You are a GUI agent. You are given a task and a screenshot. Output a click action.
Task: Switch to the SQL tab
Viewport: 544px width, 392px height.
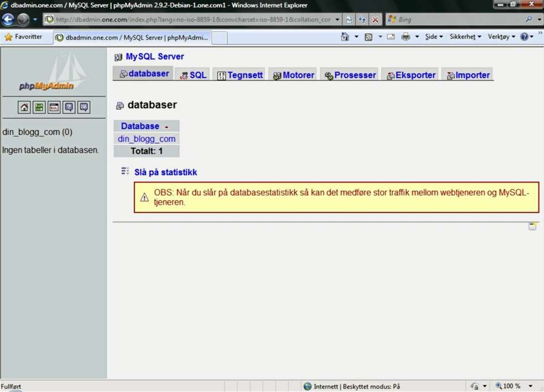193,75
